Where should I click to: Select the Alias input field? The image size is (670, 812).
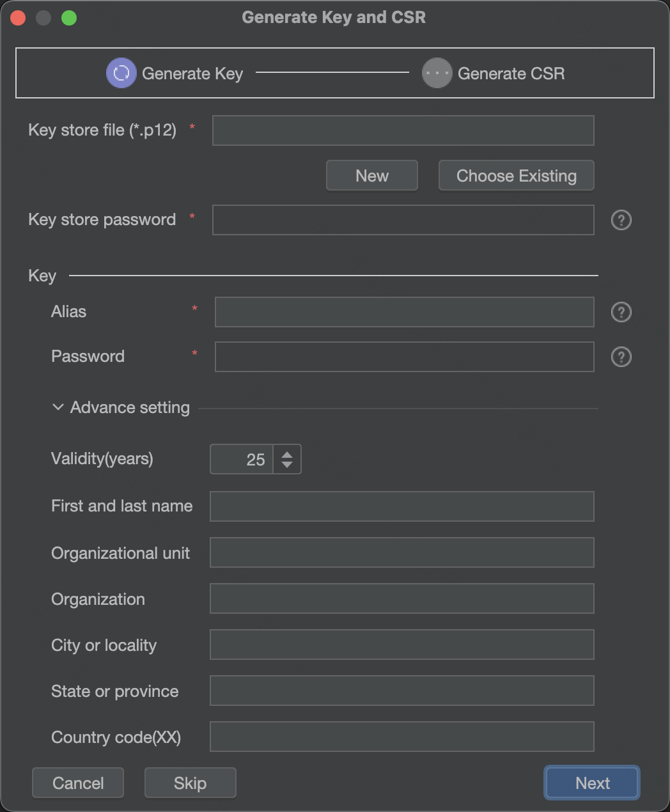coord(404,312)
